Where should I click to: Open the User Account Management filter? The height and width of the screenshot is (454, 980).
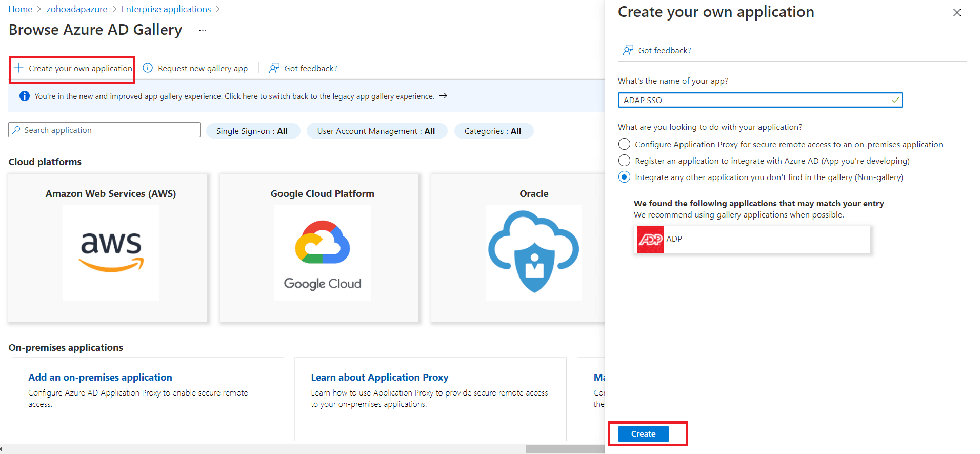click(376, 131)
